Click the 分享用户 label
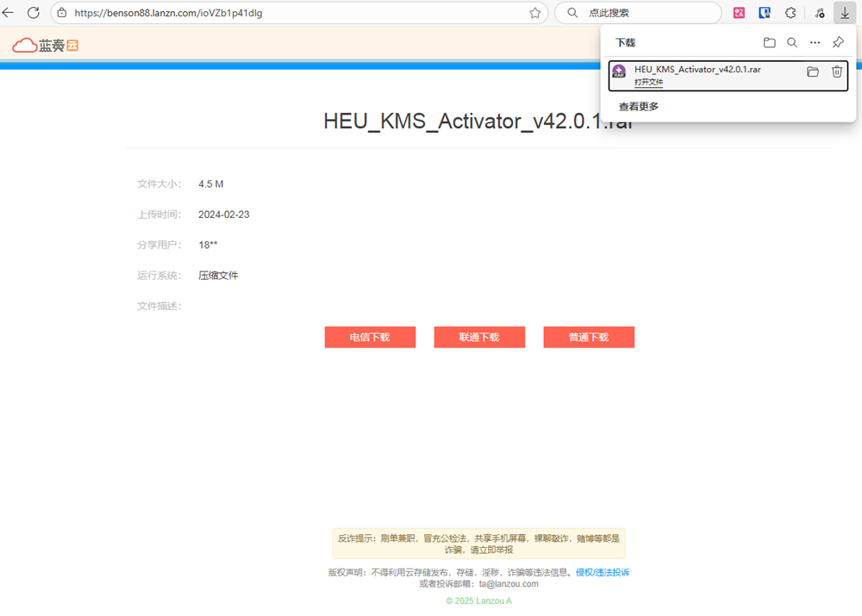 [159, 245]
